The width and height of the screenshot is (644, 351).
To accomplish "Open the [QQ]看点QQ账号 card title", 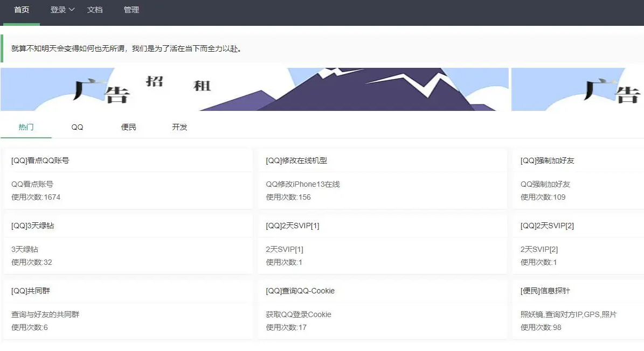I will click(x=40, y=161).
